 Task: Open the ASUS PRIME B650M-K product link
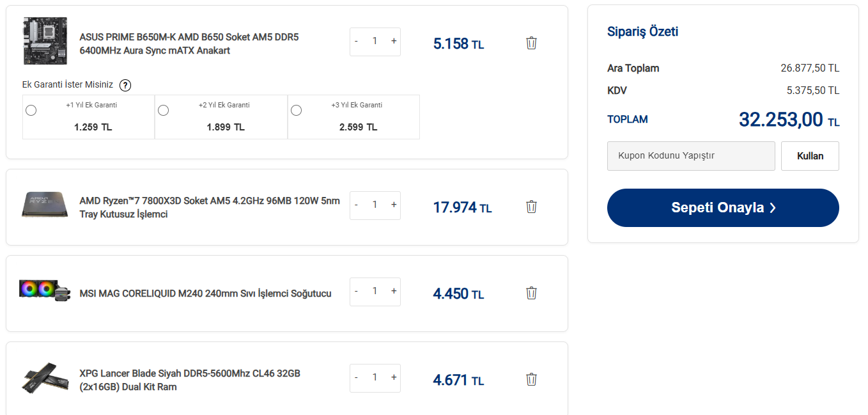click(x=189, y=43)
